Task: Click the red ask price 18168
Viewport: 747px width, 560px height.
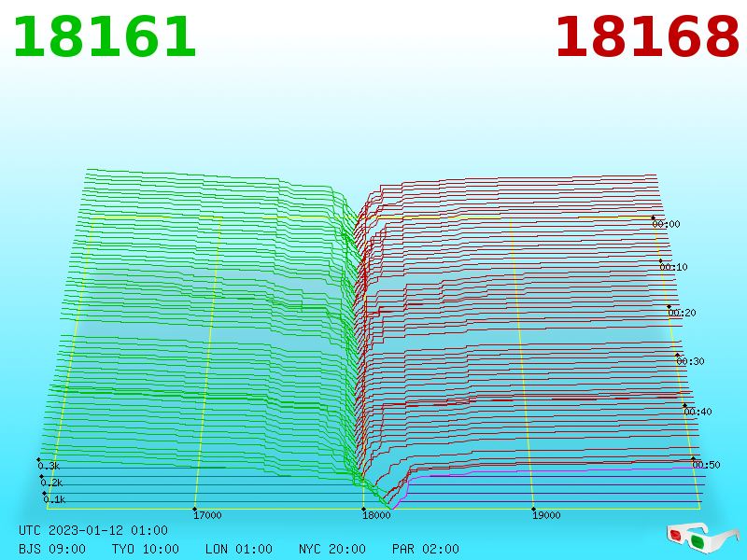Action: pos(647,37)
